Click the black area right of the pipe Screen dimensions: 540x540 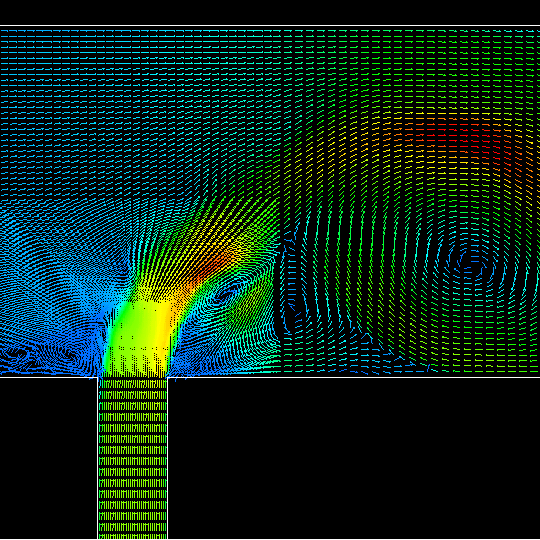tap(354, 458)
